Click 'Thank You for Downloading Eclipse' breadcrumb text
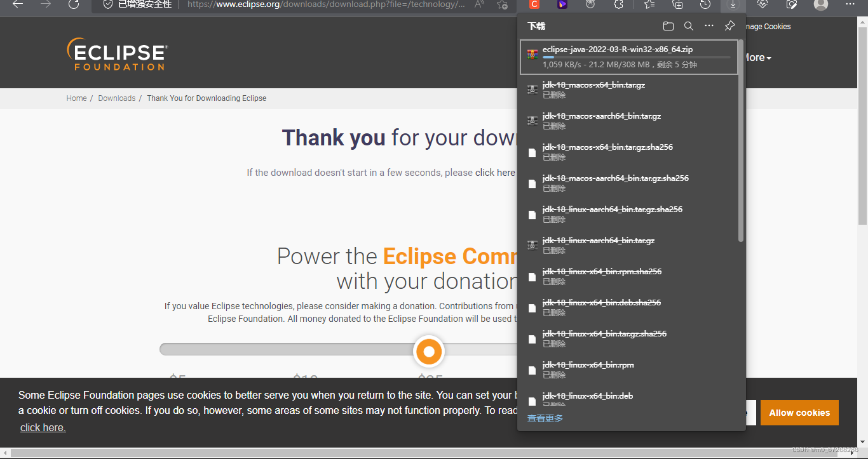868x459 pixels. 207,98
